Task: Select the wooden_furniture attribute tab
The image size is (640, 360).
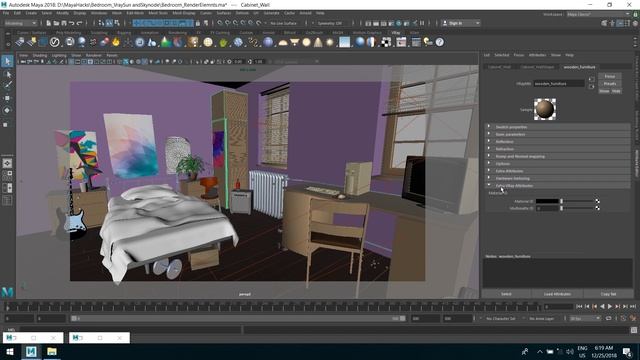Action: click(579, 67)
